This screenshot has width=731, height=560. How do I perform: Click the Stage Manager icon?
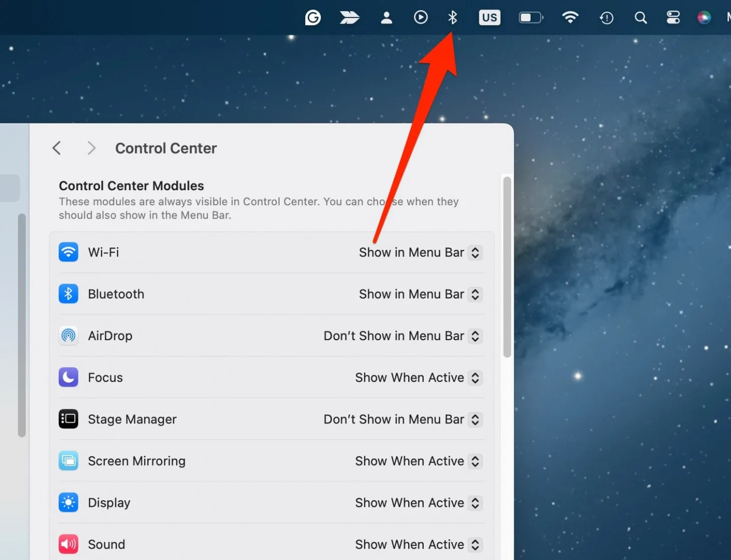(68, 419)
